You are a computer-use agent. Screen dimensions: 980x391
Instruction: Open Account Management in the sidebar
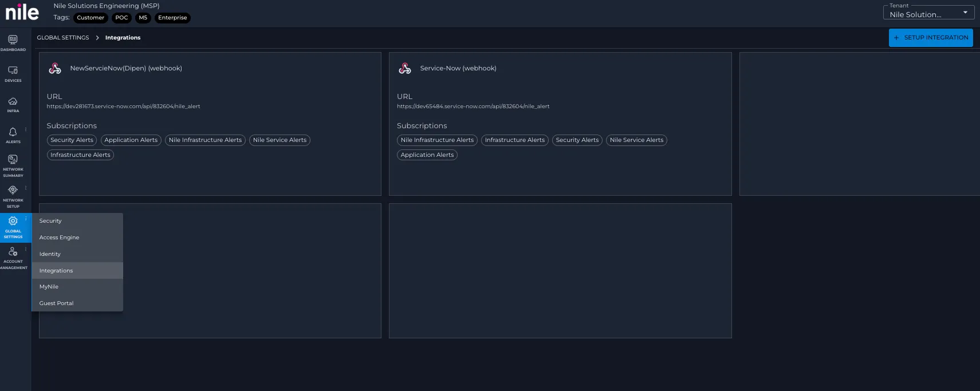click(x=13, y=258)
